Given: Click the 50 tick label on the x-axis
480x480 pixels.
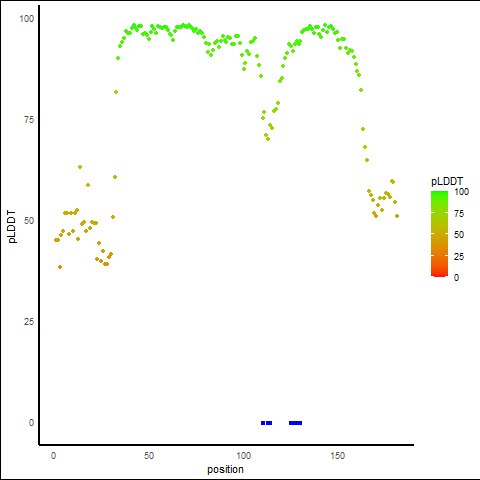Looking at the screenshot, I should click(149, 456).
